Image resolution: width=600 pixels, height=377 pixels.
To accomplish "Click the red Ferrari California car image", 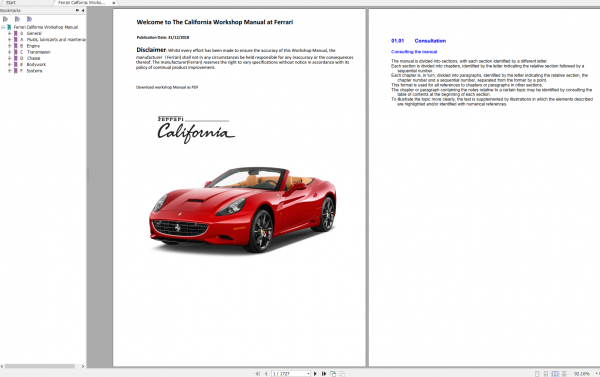I will coord(243,209).
